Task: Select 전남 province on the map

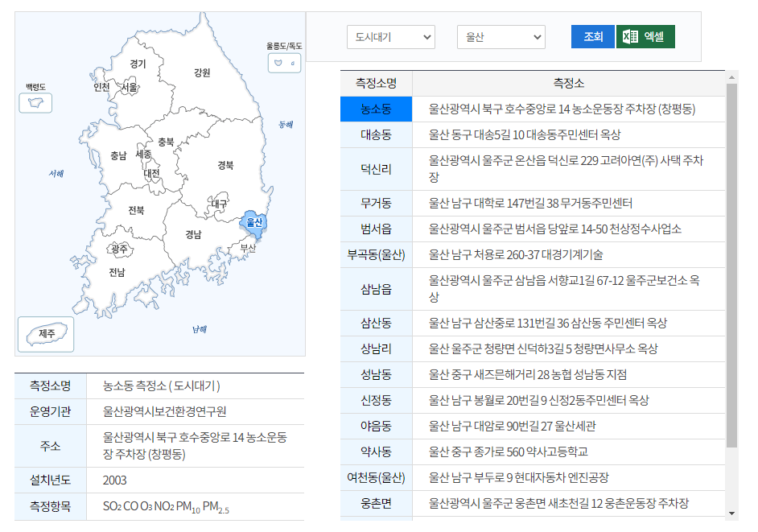Action: coord(117,272)
